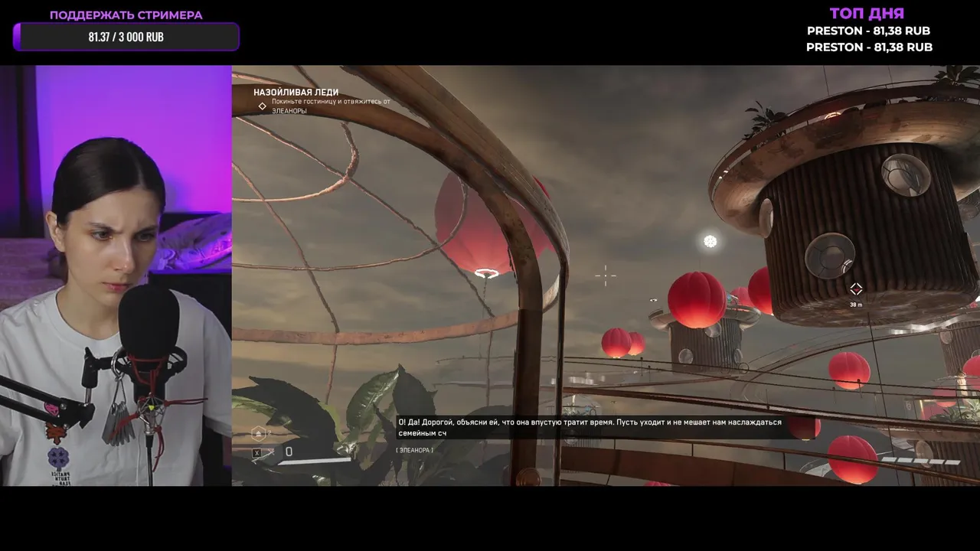Click the speaker name 'ЭЛЕАНОРА' under the subtitles
The height and width of the screenshot is (551, 980).
coord(414,450)
